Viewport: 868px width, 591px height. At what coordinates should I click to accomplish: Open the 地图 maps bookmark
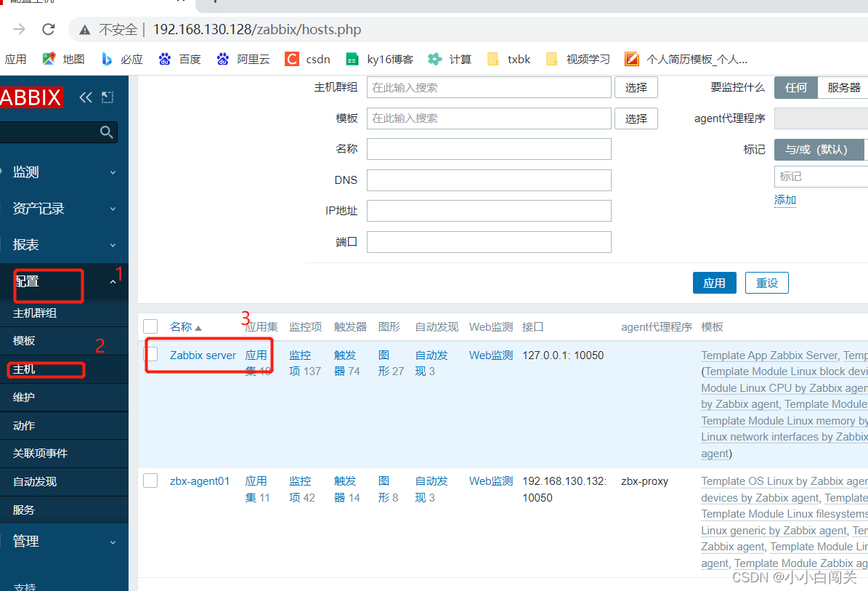coord(64,60)
